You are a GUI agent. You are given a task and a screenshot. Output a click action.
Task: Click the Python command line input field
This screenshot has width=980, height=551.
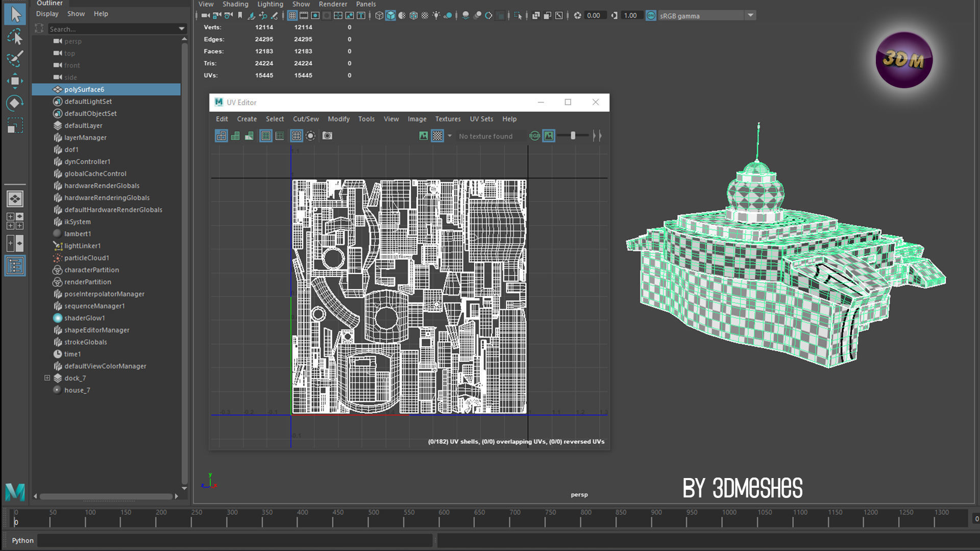[235, 540]
